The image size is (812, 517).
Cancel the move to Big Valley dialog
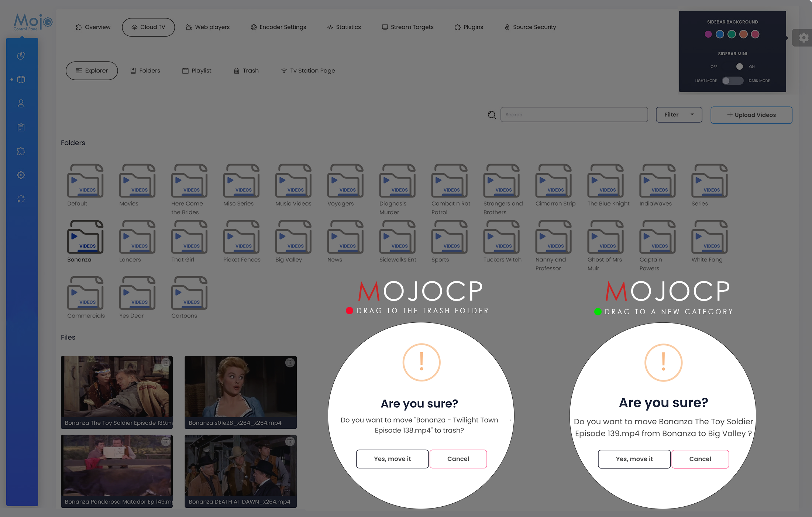(700, 459)
